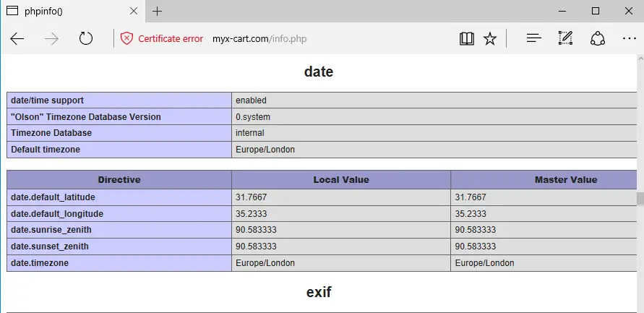Image resolution: width=644 pixels, height=313 pixels.
Task: Click the 'date' section heading
Action: point(319,72)
